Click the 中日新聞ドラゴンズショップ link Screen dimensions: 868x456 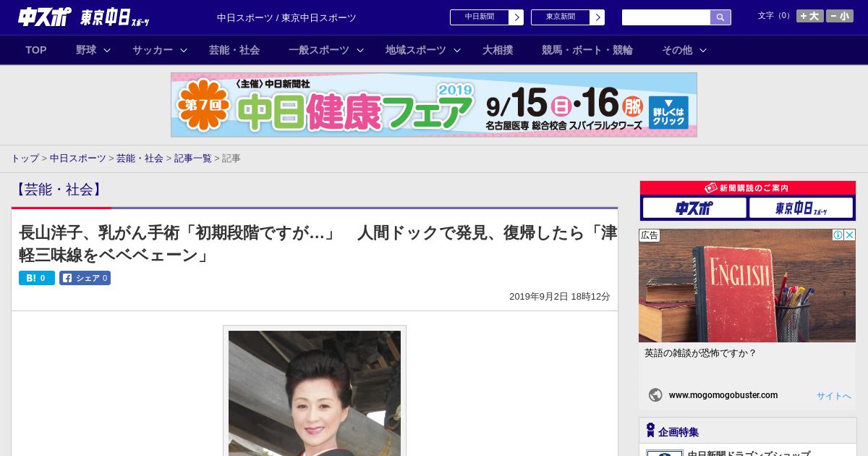click(749, 452)
